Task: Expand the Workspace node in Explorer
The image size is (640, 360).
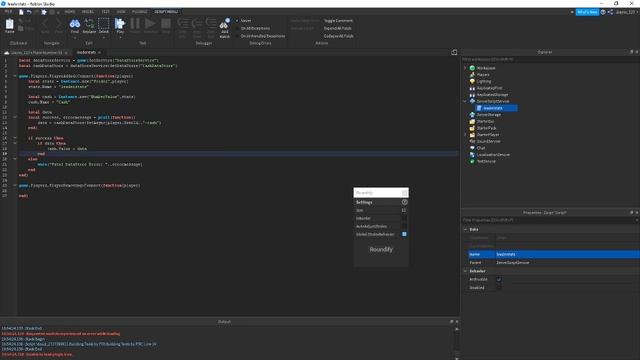Action: click(465, 68)
